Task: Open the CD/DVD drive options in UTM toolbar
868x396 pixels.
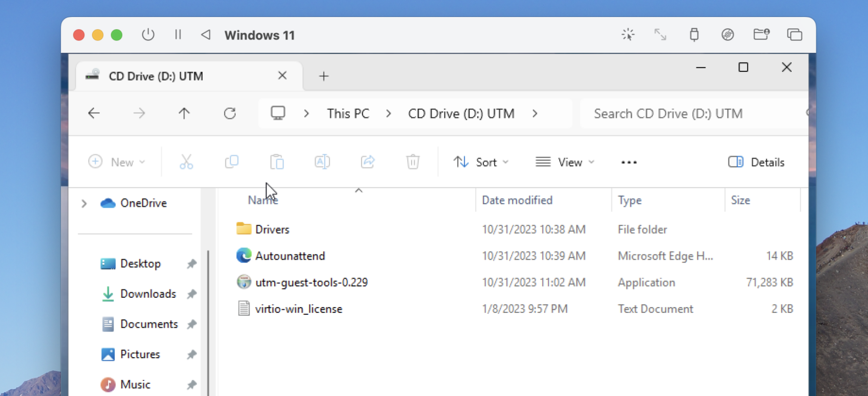Action: tap(728, 35)
